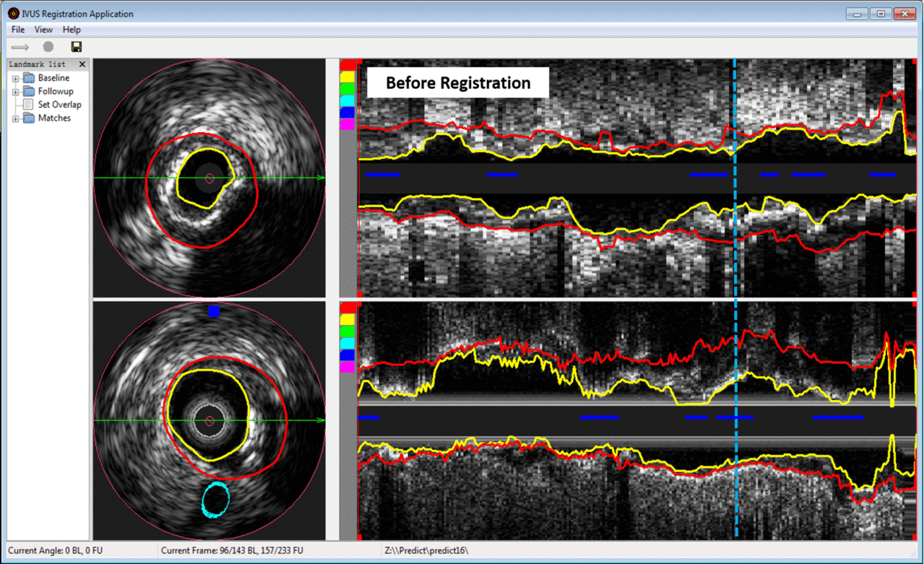Viewport: 924px width, 564px height.
Task: Click the blue square marker above follow-up image
Action: [x=213, y=311]
